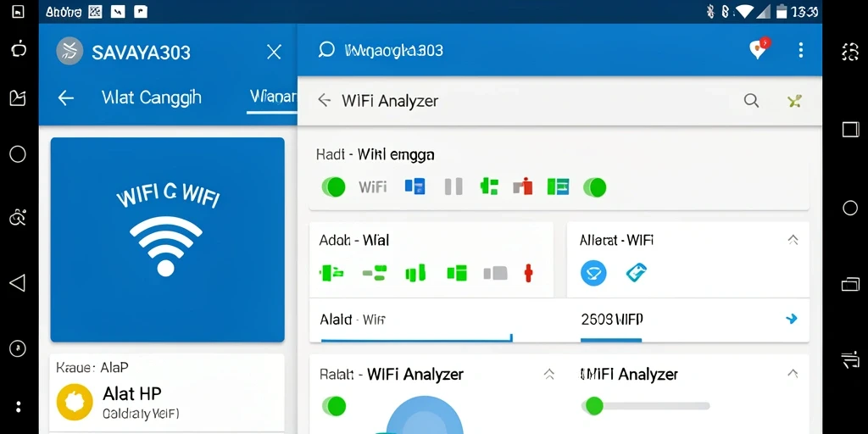Tap the home circle on right bar
The height and width of the screenshot is (434, 868).
(849, 209)
